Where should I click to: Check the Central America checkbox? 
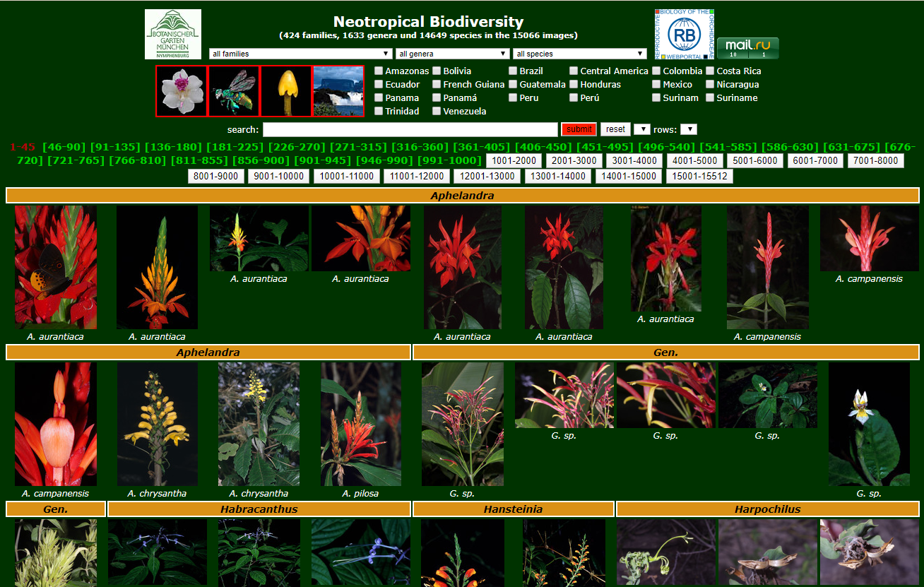coord(574,71)
